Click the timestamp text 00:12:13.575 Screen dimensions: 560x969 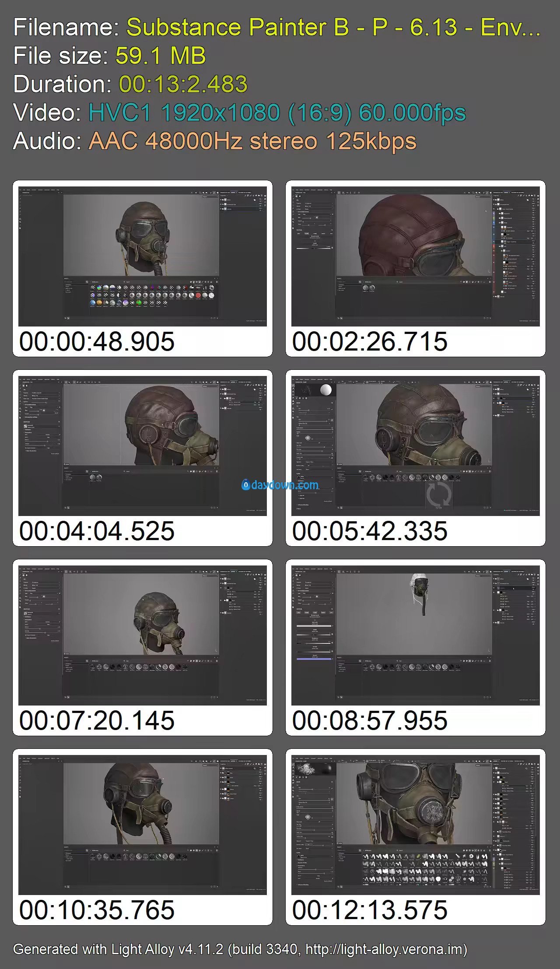pos(370,910)
